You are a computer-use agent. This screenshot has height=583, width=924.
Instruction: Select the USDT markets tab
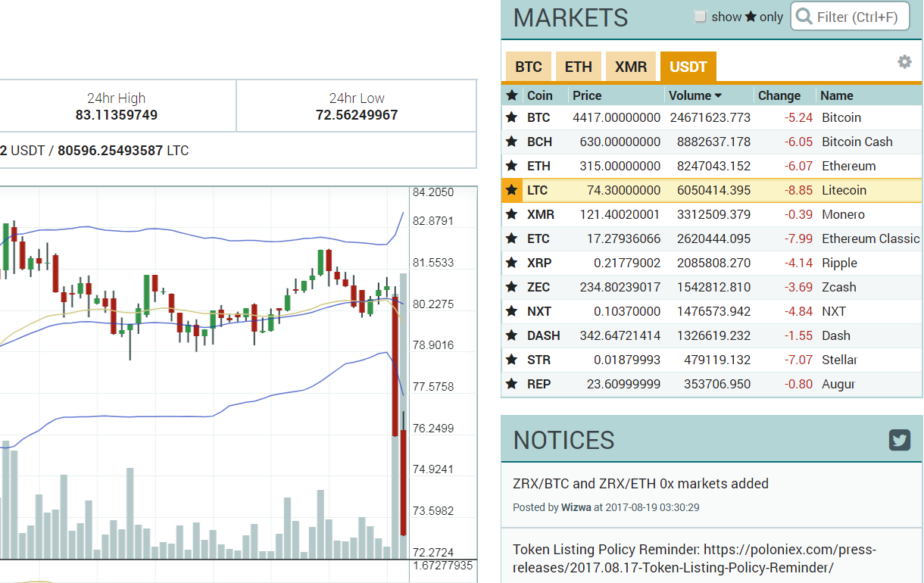pos(688,67)
